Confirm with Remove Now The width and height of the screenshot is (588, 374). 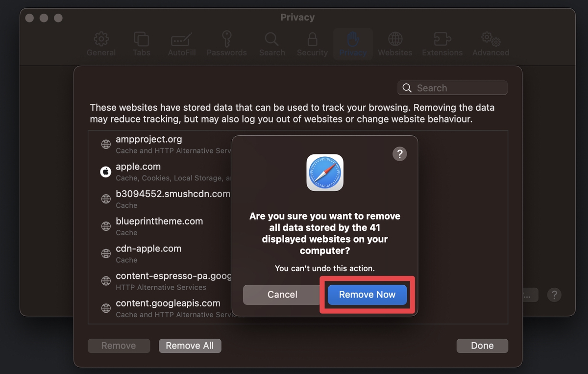pyautogui.click(x=367, y=295)
